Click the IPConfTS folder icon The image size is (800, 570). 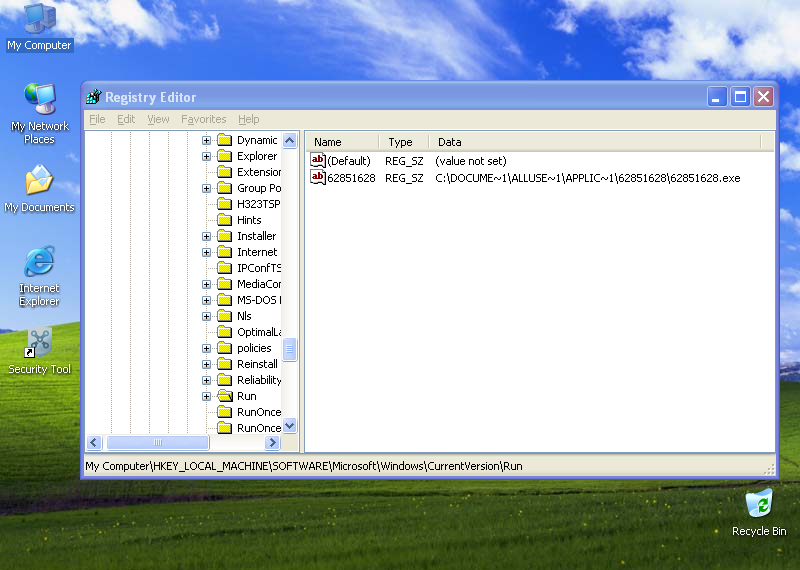tap(224, 268)
